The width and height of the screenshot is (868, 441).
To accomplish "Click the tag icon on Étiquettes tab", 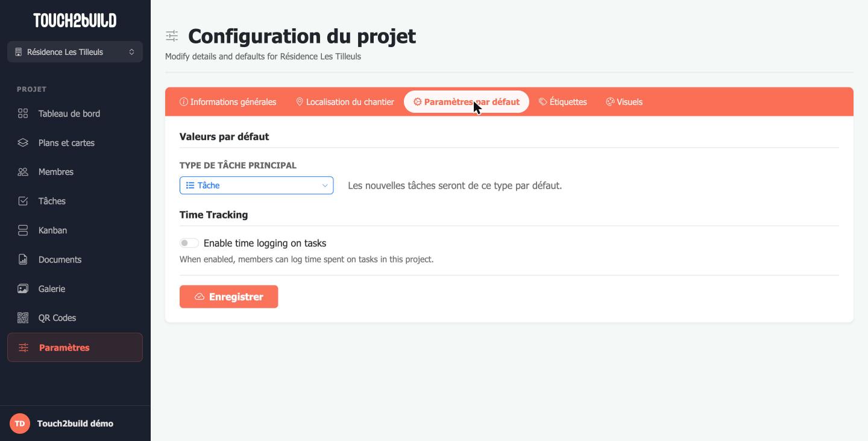I will coord(543,102).
